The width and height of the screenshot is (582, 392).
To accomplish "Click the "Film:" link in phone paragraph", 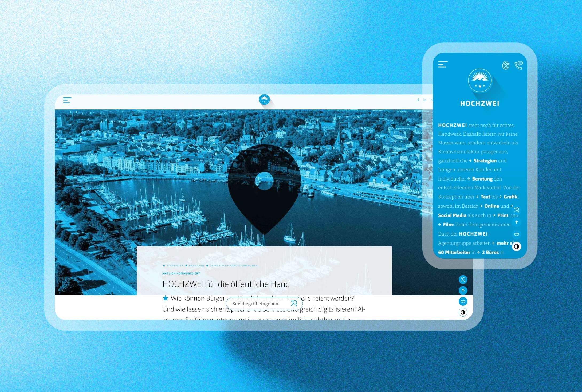I will coord(449,225).
